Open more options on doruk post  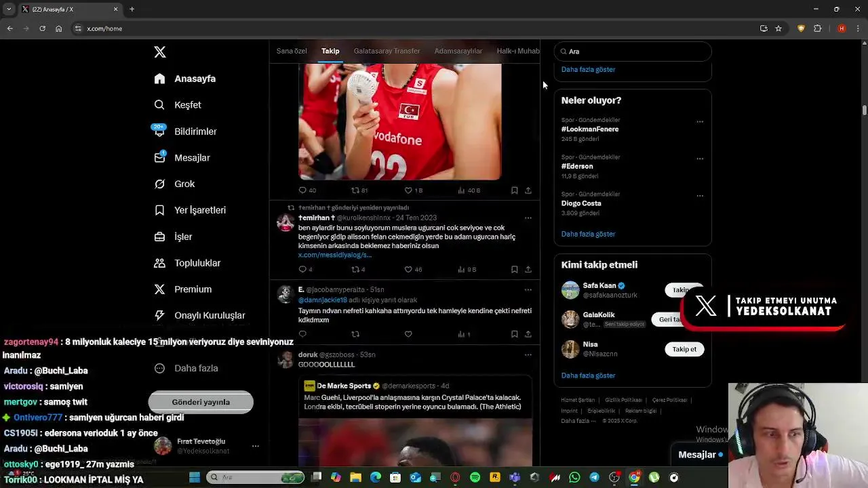pos(528,354)
